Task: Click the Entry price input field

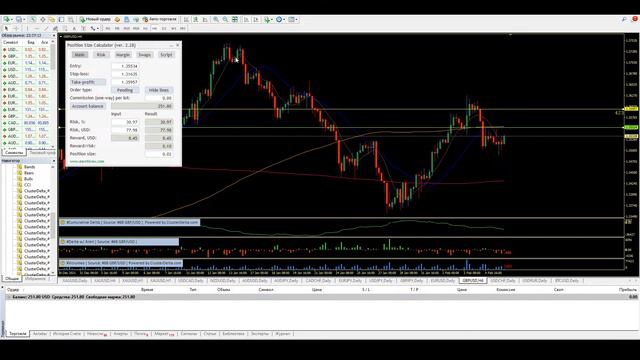Action: tap(125, 66)
